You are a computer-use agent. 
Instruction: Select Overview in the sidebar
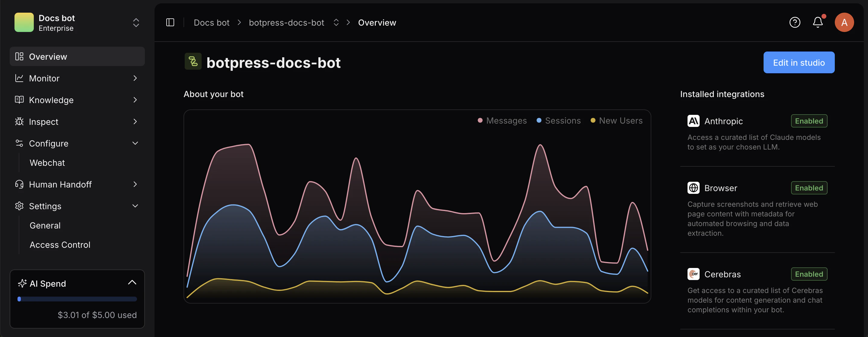(48, 56)
